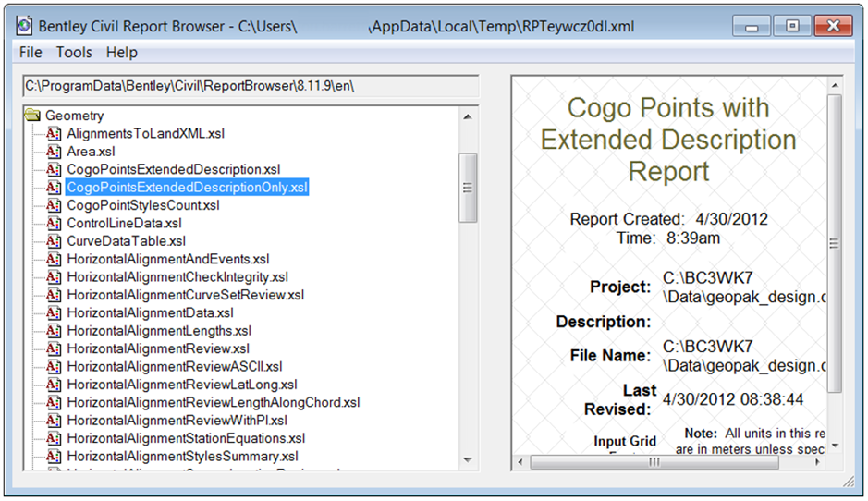Click the icon beside CogoPointsExtendedDescription.xsl

(54, 169)
